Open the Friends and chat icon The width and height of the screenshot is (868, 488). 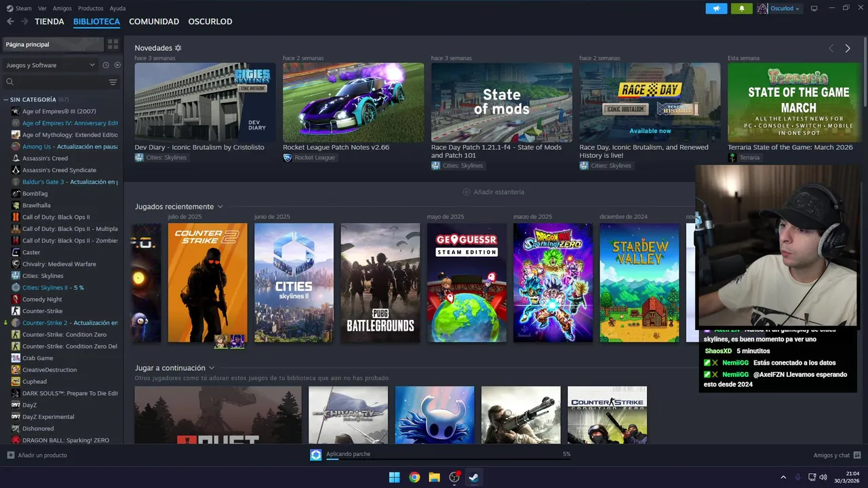click(x=857, y=455)
